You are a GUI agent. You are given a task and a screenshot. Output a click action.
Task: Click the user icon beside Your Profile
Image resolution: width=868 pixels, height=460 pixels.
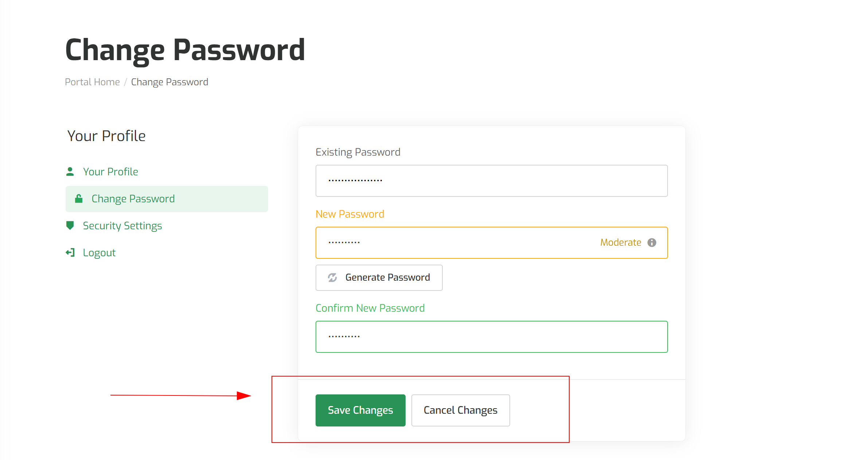point(70,172)
